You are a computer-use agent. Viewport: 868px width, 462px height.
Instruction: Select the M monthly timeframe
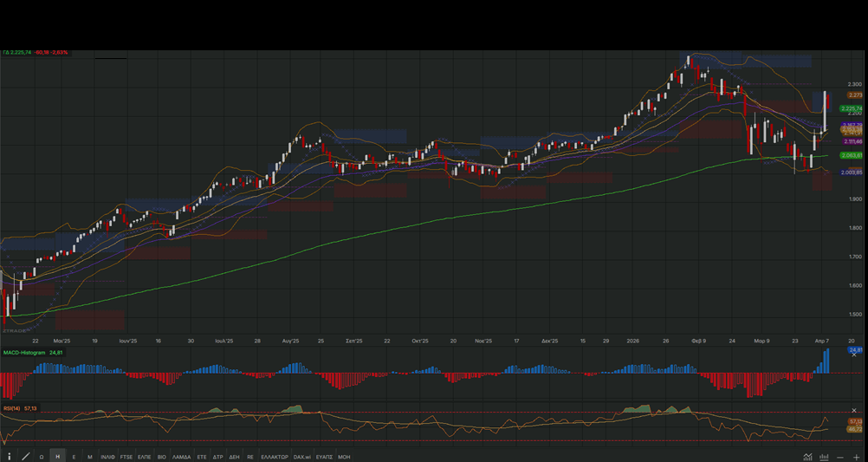90,457
